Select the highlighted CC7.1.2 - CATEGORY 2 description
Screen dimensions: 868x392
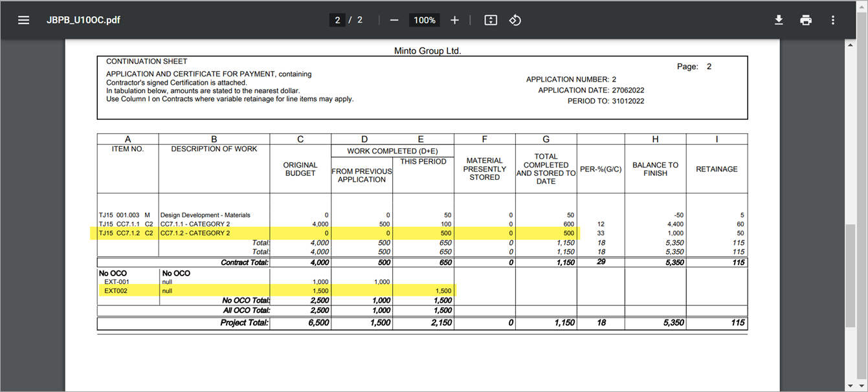click(195, 233)
